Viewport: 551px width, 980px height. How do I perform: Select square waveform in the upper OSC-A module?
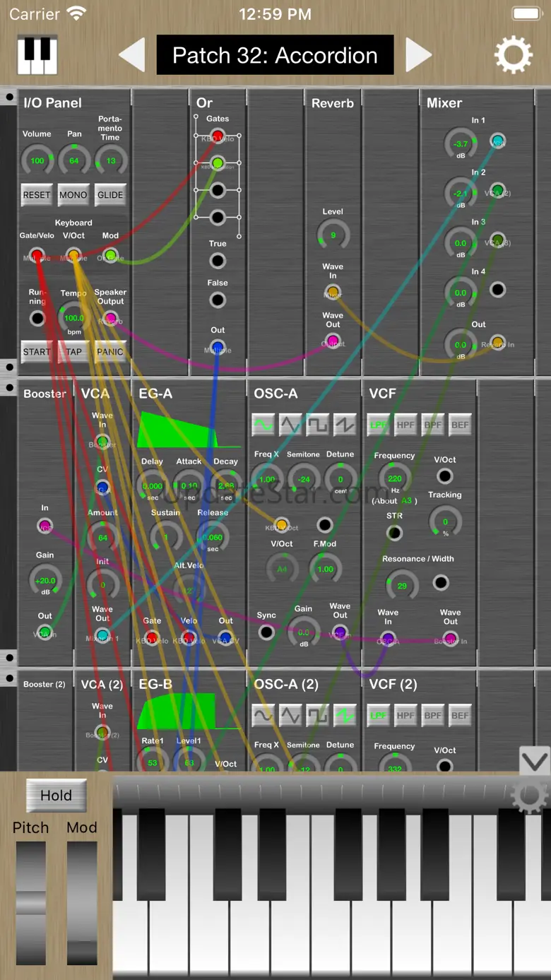(317, 425)
